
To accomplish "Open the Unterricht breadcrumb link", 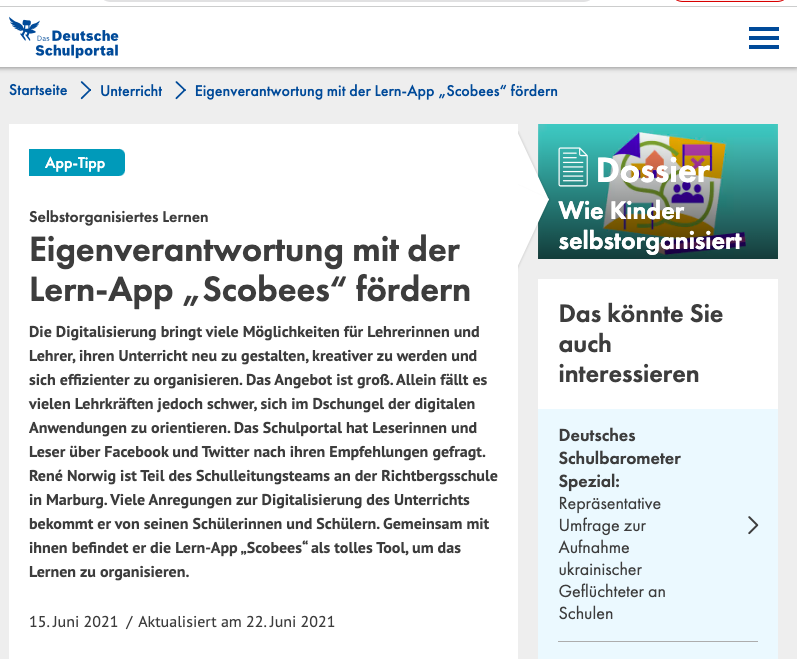I will point(131,91).
